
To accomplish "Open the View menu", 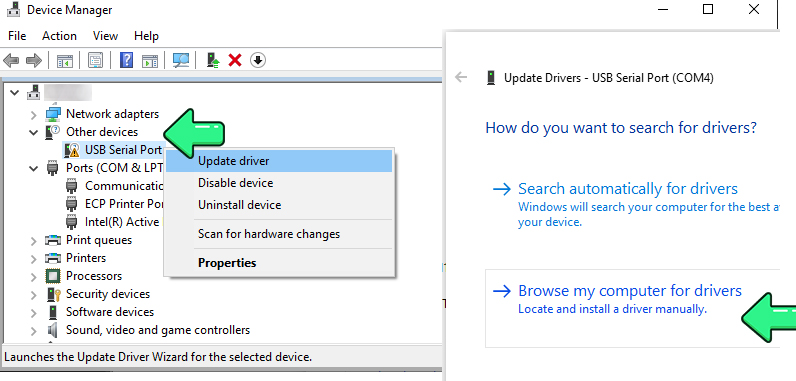I will point(106,36).
